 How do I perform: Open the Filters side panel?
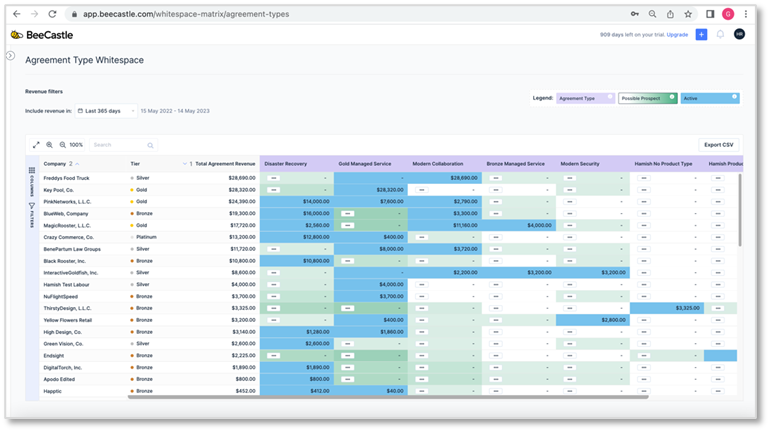32,215
